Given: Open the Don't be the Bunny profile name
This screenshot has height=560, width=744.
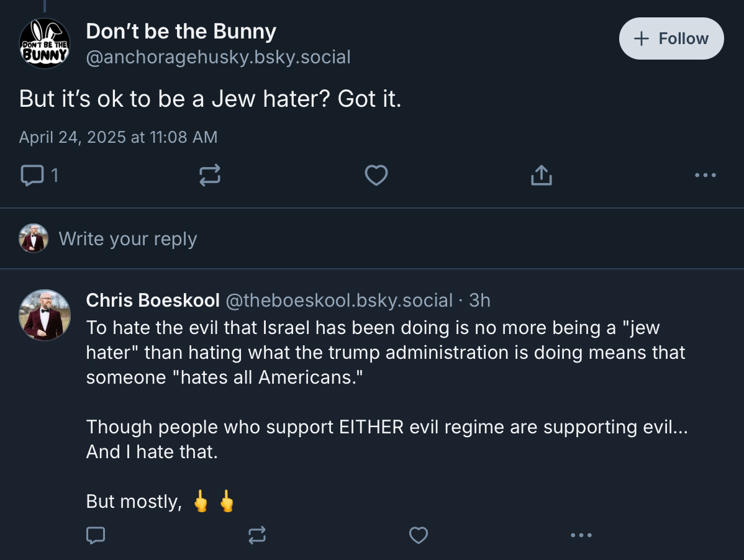Looking at the screenshot, I should (x=181, y=31).
